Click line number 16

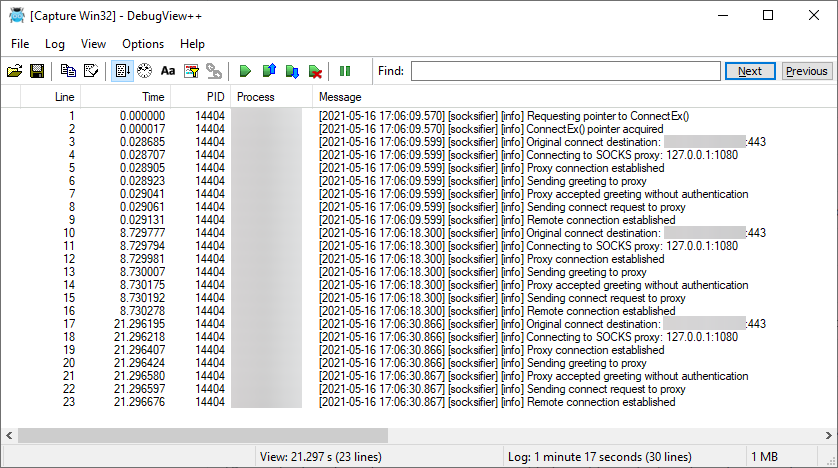(x=69, y=311)
